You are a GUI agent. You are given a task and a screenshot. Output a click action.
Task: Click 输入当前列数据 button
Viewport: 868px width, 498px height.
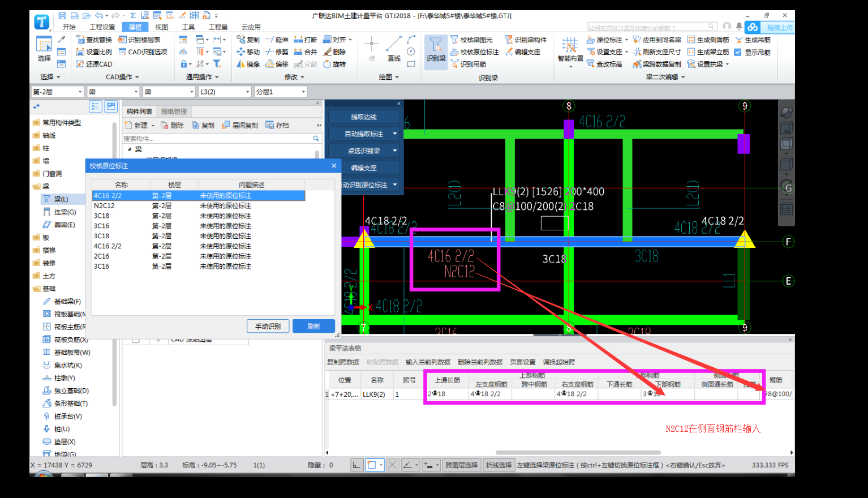[x=428, y=362]
